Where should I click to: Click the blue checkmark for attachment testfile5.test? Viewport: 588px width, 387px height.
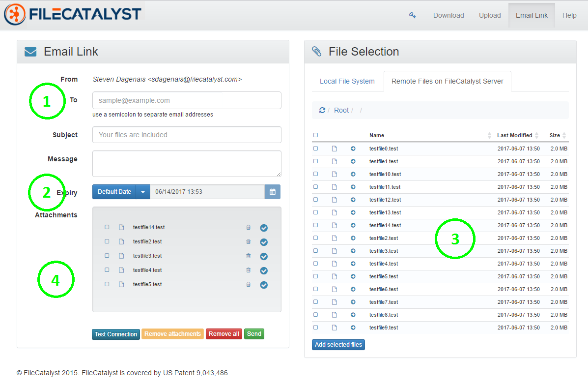click(x=264, y=285)
